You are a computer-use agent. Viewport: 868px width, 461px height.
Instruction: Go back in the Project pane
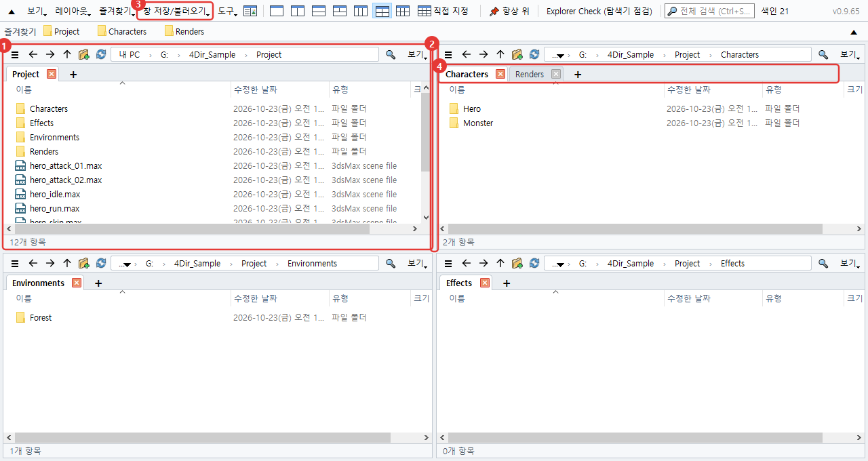coord(33,55)
